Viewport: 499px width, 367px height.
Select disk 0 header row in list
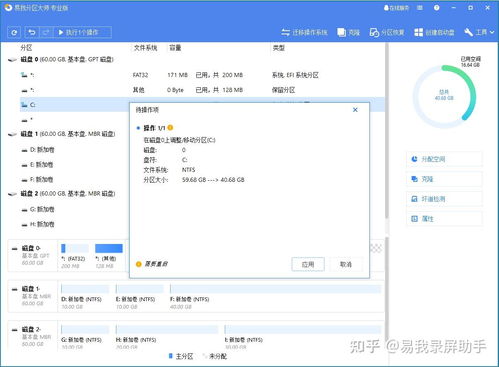(x=196, y=60)
